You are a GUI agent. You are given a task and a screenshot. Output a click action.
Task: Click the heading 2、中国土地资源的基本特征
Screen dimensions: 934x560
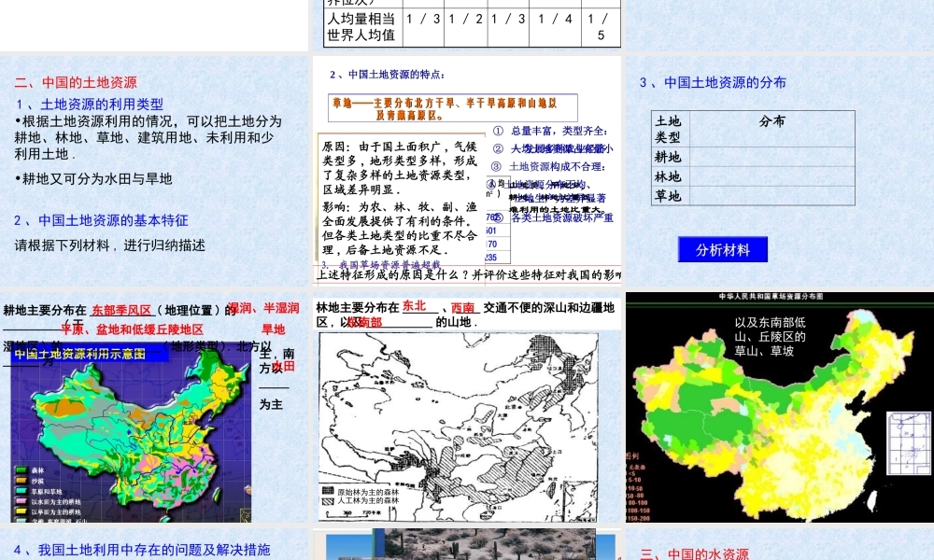101,220
